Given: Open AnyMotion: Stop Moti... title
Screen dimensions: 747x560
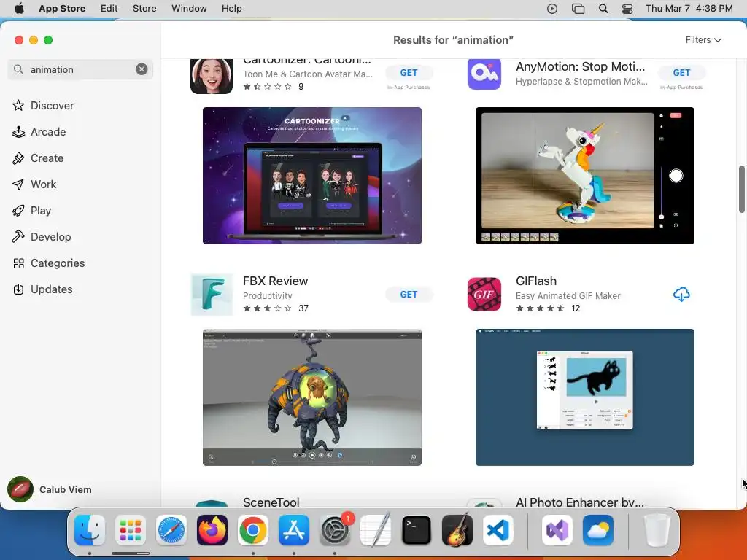Looking at the screenshot, I should (580, 66).
